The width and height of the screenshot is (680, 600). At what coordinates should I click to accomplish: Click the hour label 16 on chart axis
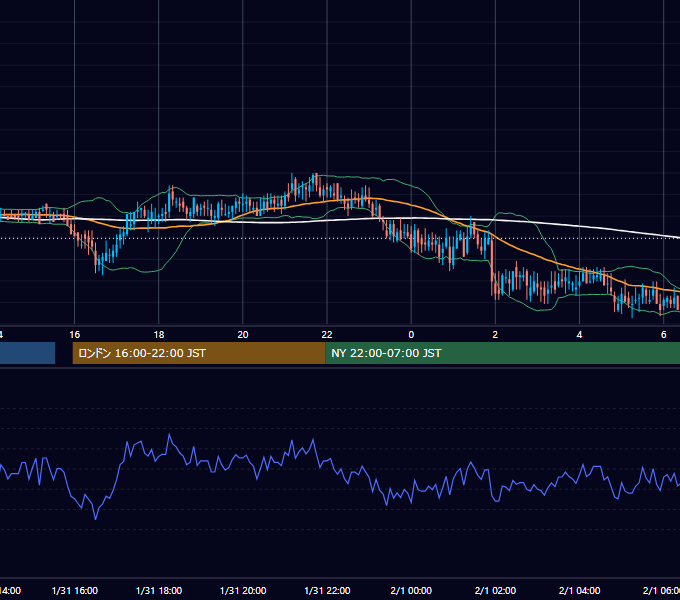pyautogui.click(x=75, y=335)
